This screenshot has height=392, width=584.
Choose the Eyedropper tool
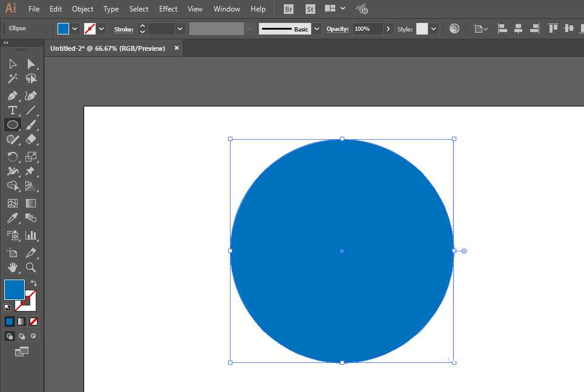(x=12, y=218)
